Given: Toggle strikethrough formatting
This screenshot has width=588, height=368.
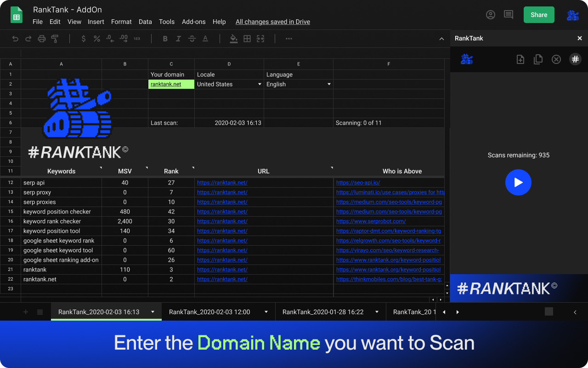Looking at the screenshot, I should click(x=192, y=39).
